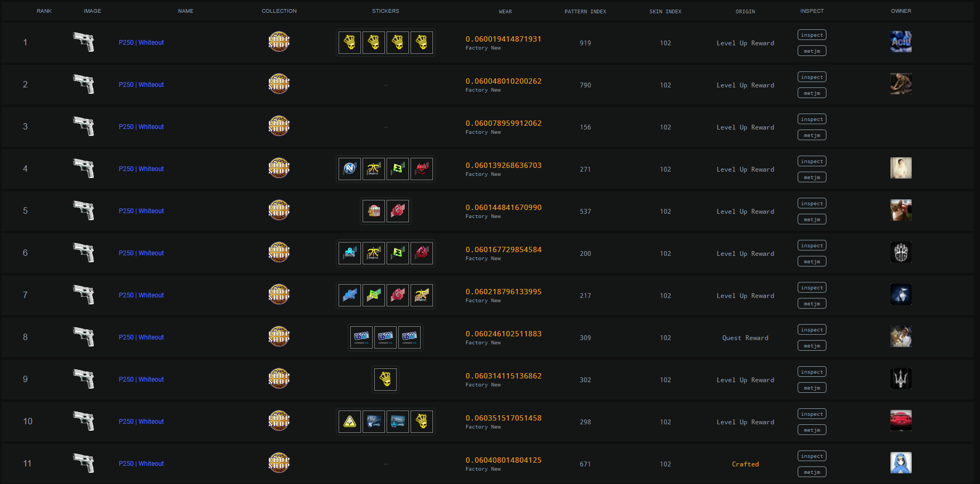Click the metjm button on rank 11 row
Image resolution: width=980 pixels, height=484 pixels.
coord(812,472)
